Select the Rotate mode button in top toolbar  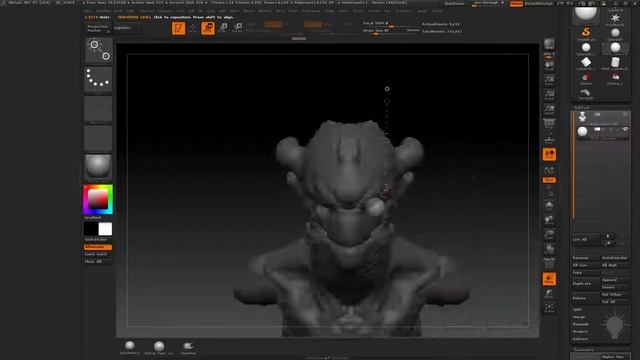click(238, 28)
